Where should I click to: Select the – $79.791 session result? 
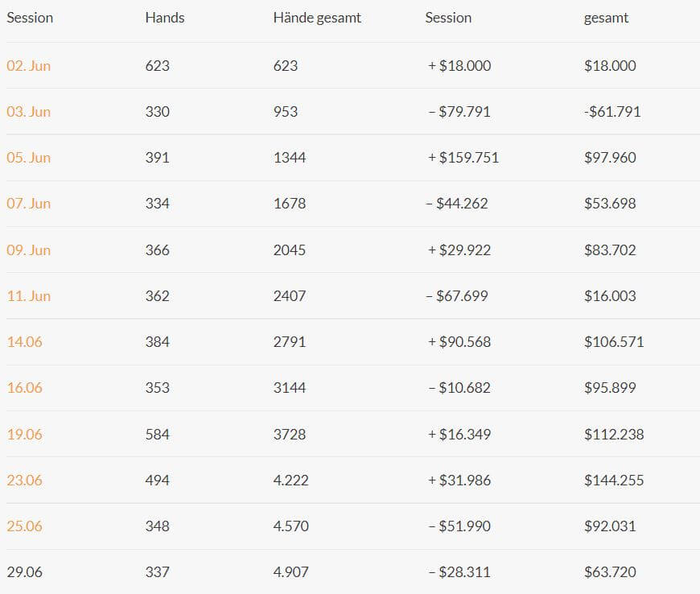point(459,112)
